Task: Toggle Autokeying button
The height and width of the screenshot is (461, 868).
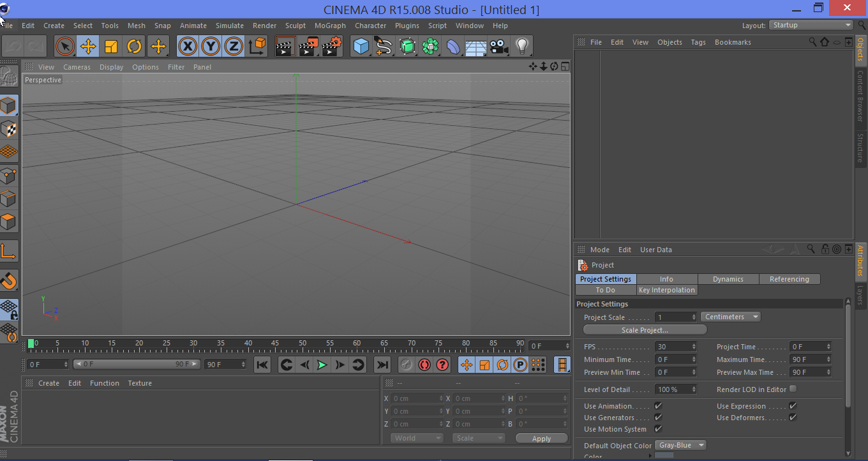Action: click(x=424, y=365)
